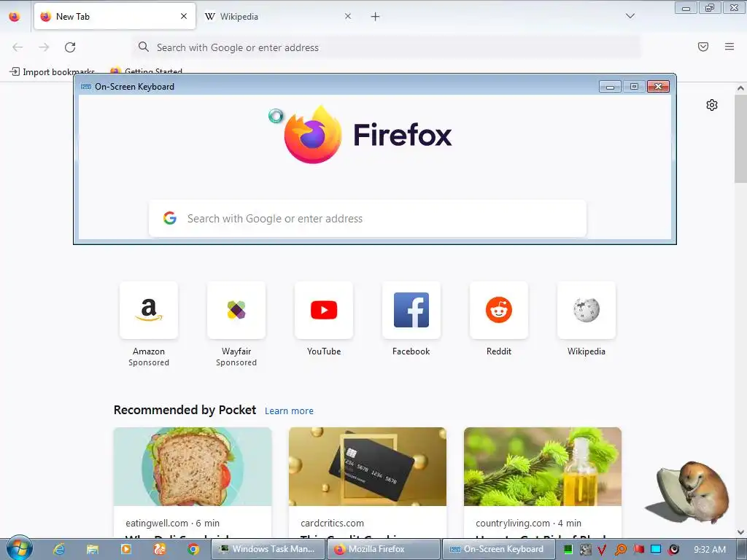Click the blue monitor tray icon
Viewport: 747px width, 560px height.
pyautogui.click(x=656, y=549)
